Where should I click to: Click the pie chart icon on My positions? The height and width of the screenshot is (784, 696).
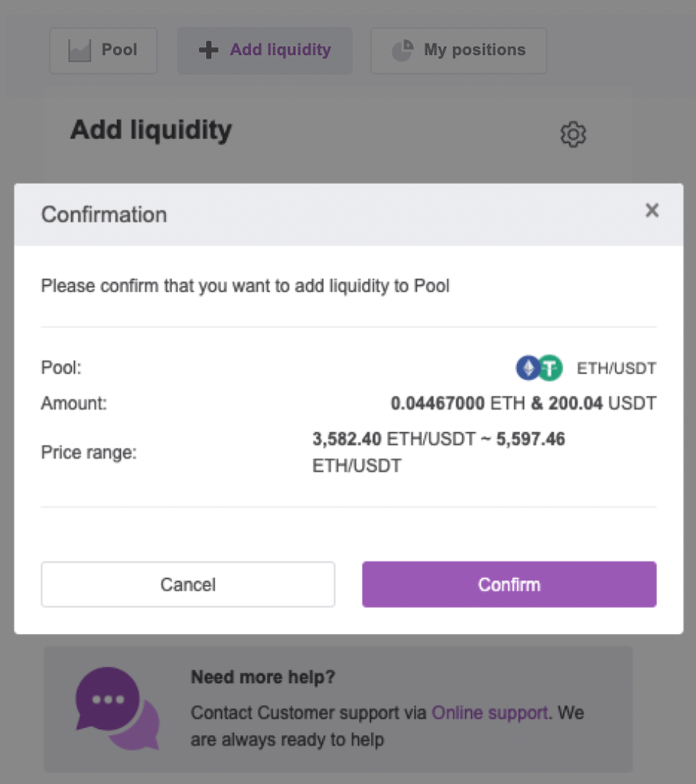[x=402, y=50]
